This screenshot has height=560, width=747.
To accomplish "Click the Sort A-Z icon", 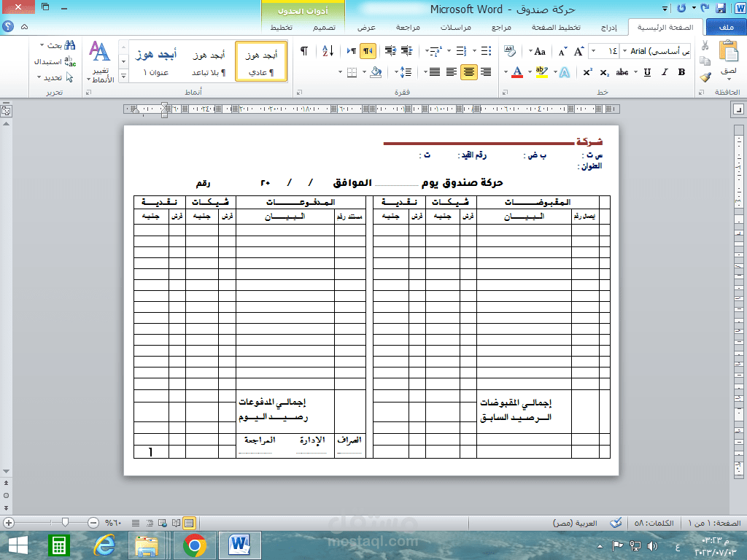I will [328, 51].
